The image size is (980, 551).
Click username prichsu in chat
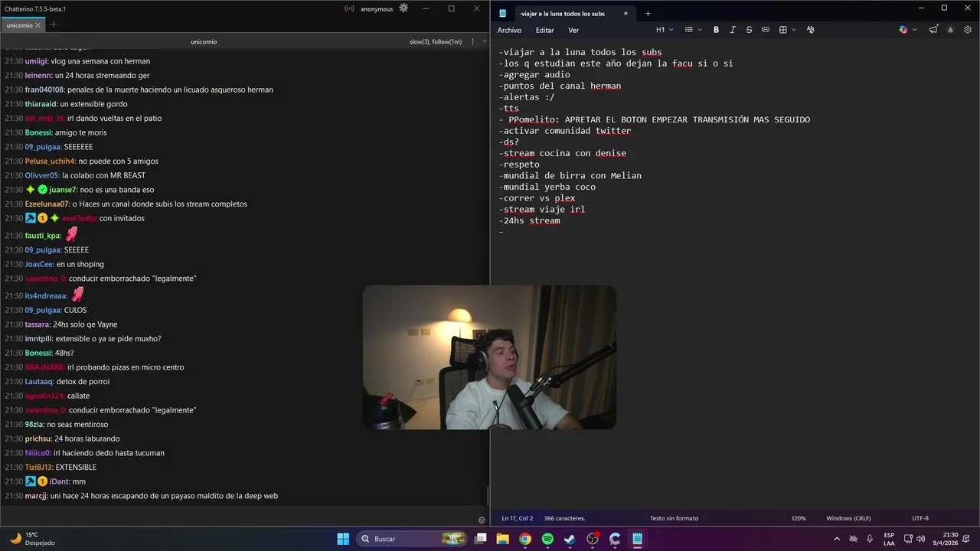pos(38,439)
